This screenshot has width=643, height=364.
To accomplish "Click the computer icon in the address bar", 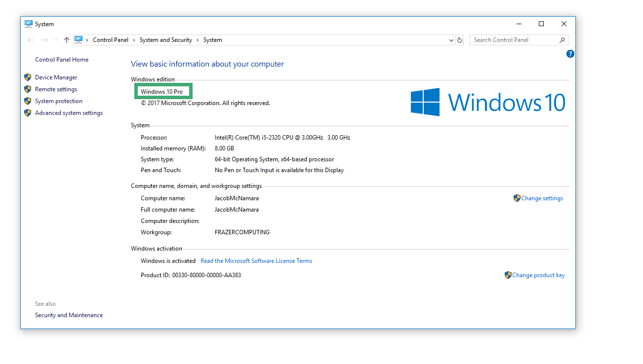I will [79, 40].
